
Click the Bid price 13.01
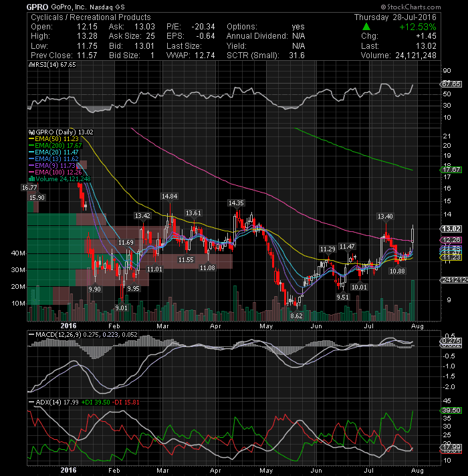(x=144, y=46)
